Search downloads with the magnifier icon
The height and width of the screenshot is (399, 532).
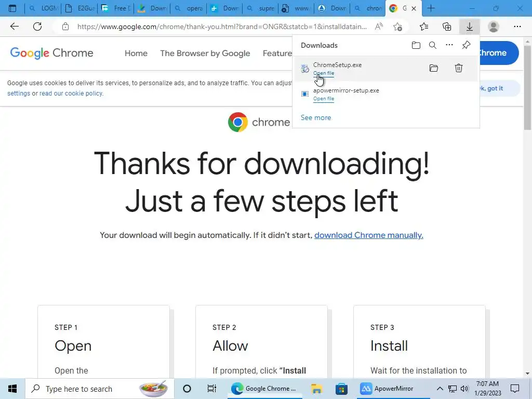coord(433,45)
